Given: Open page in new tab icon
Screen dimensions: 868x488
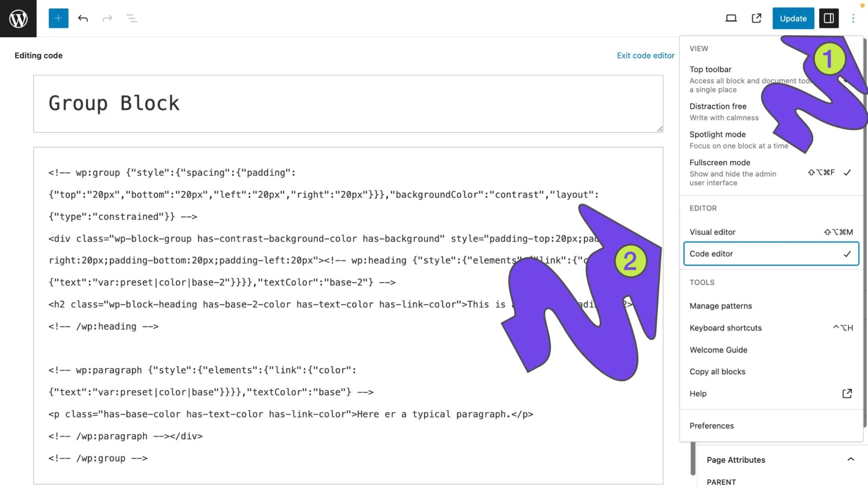Looking at the screenshot, I should [x=756, y=18].
